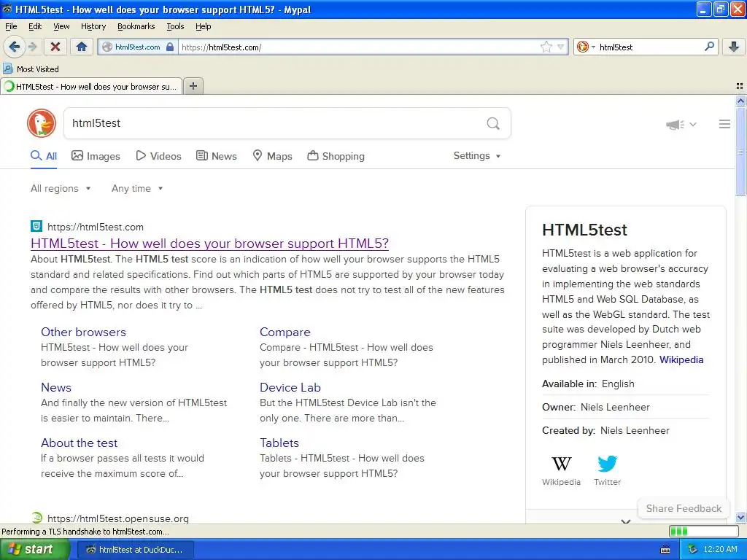
Task: Open the Other browsers sitelink
Action: 83,332
